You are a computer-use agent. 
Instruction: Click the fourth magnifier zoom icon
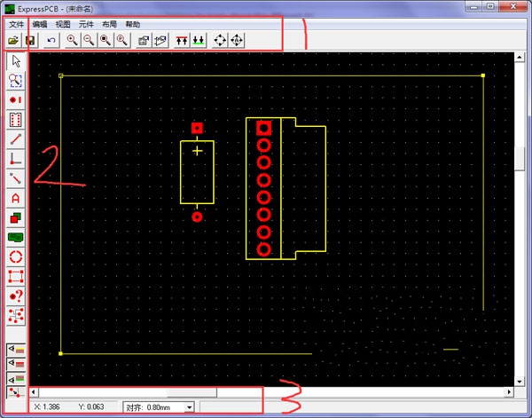coord(122,41)
